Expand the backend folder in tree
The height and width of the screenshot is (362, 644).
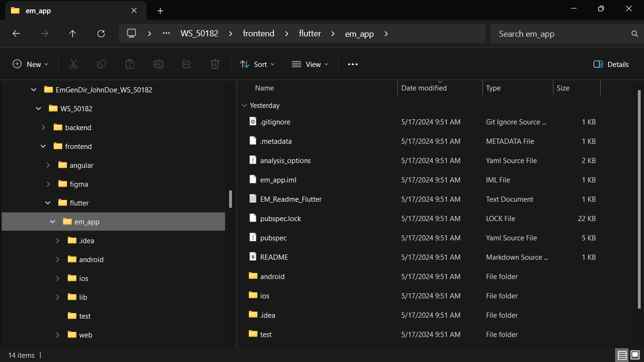(x=43, y=127)
